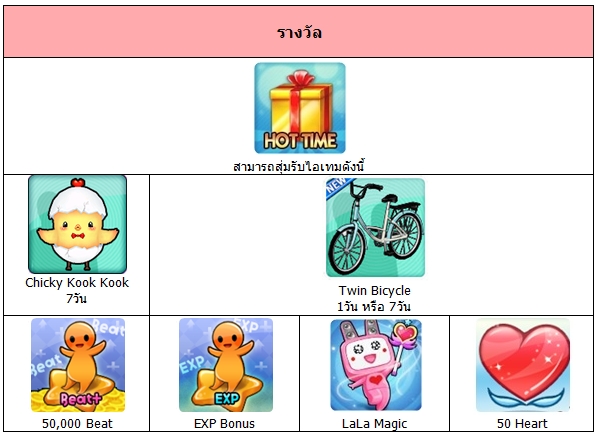Click the 50 Heart caption text
The height and width of the screenshot is (435, 598).
point(522,424)
